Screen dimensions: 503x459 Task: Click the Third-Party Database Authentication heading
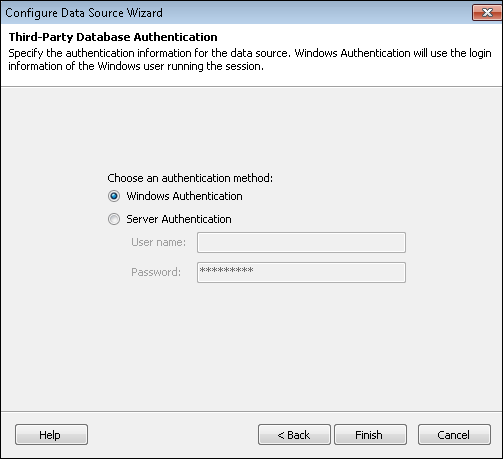[113, 37]
